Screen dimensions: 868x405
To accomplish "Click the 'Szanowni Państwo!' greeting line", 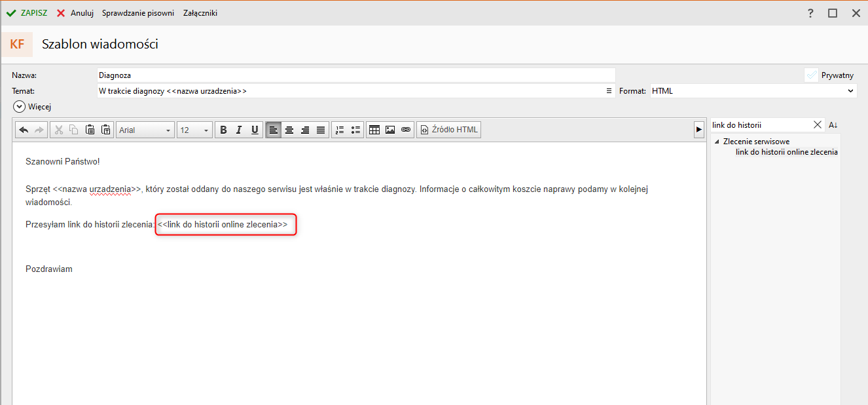I will click(63, 161).
